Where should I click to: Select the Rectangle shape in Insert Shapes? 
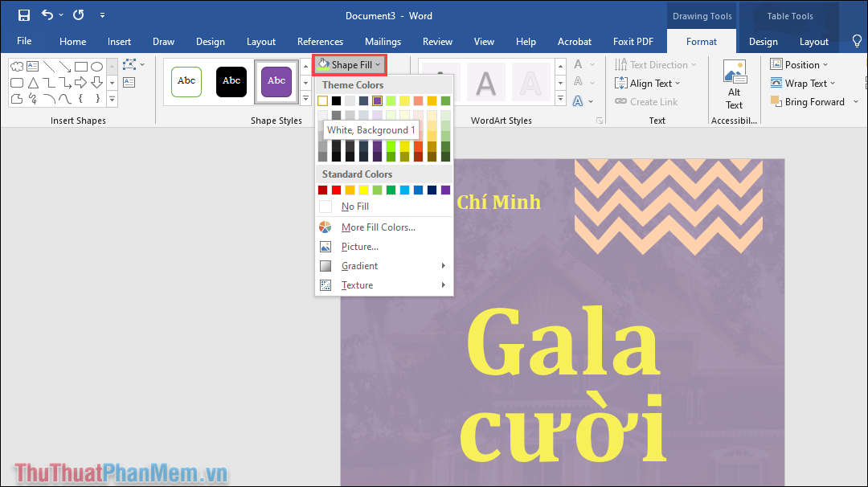pyautogui.click(x=81, y=67)
